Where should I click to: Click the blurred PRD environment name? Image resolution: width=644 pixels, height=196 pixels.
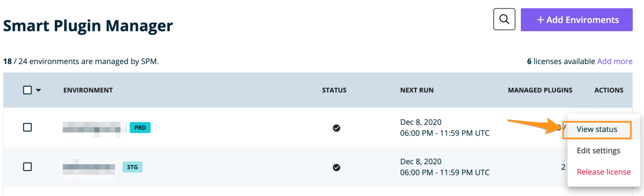point(94,127)
